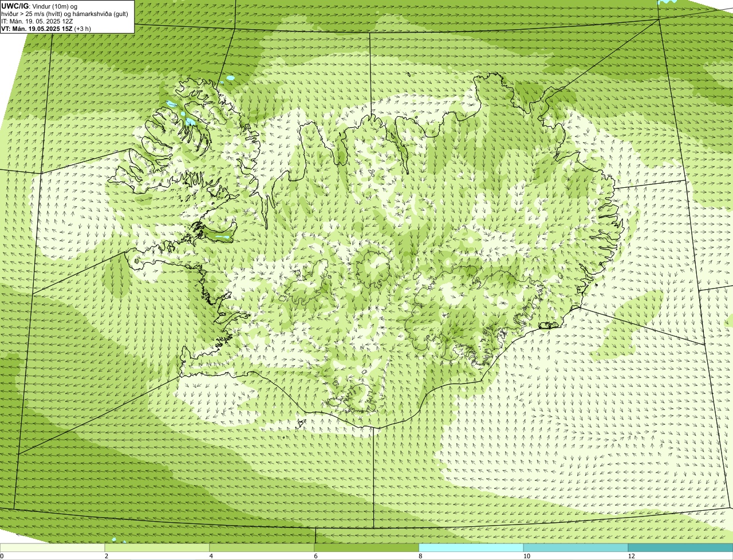Click the 8–10 m/s light cyan swatch
The image size is (733, 560).
point(471,547)
